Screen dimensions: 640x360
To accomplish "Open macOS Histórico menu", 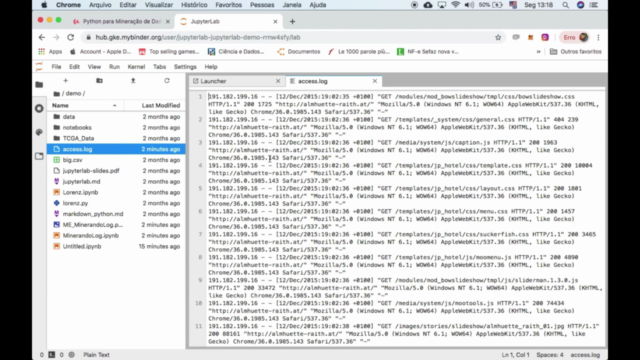I will coord(194,5).
